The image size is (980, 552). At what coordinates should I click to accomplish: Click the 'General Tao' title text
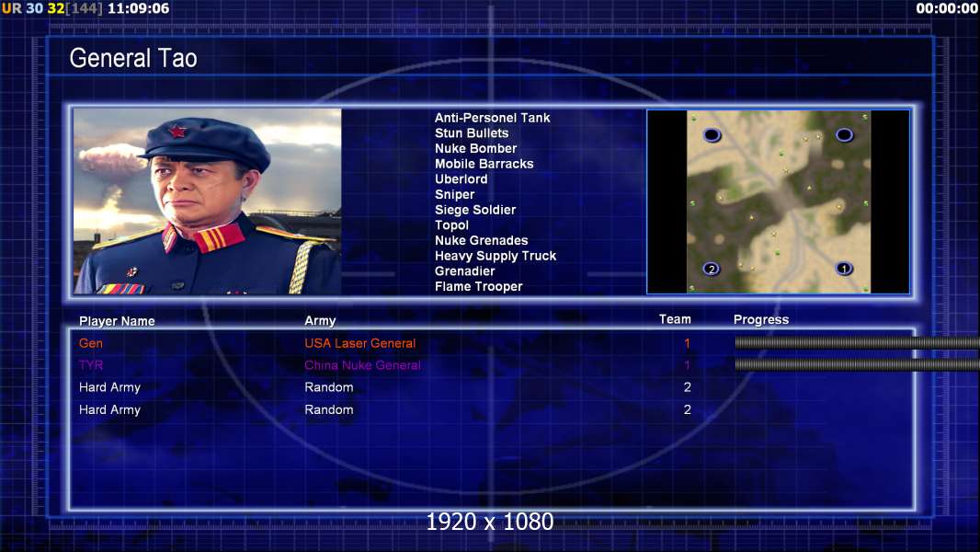pos(133,58)
